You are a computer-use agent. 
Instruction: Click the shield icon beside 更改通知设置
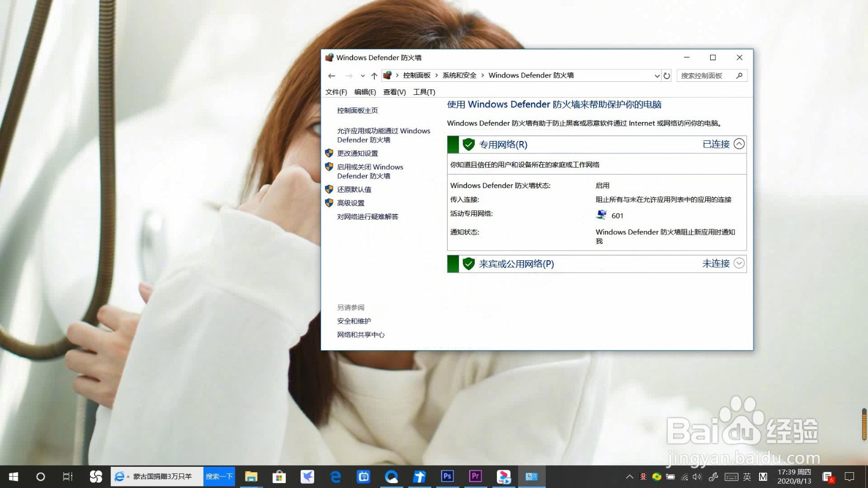329,153
